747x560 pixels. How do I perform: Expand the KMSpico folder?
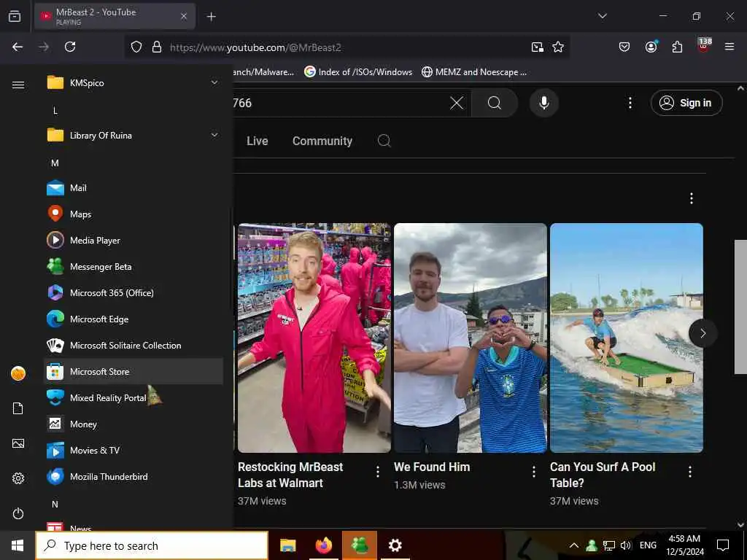pos(133,83)
